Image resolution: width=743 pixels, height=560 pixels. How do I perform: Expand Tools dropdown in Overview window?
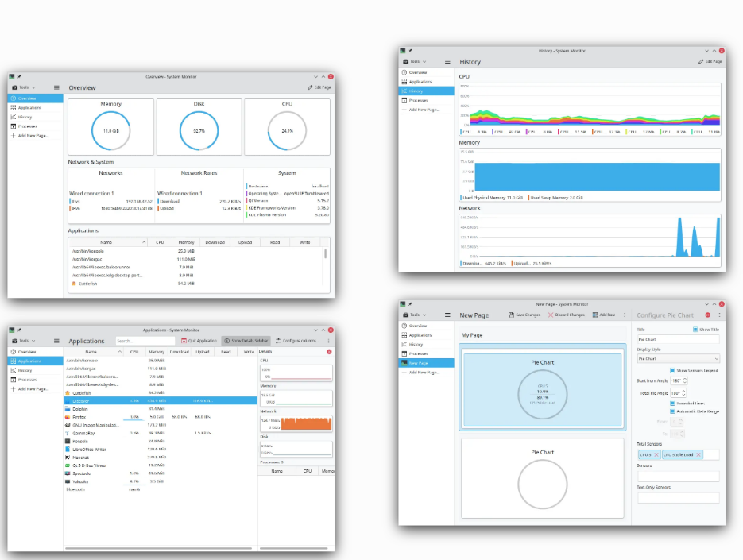click(24, 87)
